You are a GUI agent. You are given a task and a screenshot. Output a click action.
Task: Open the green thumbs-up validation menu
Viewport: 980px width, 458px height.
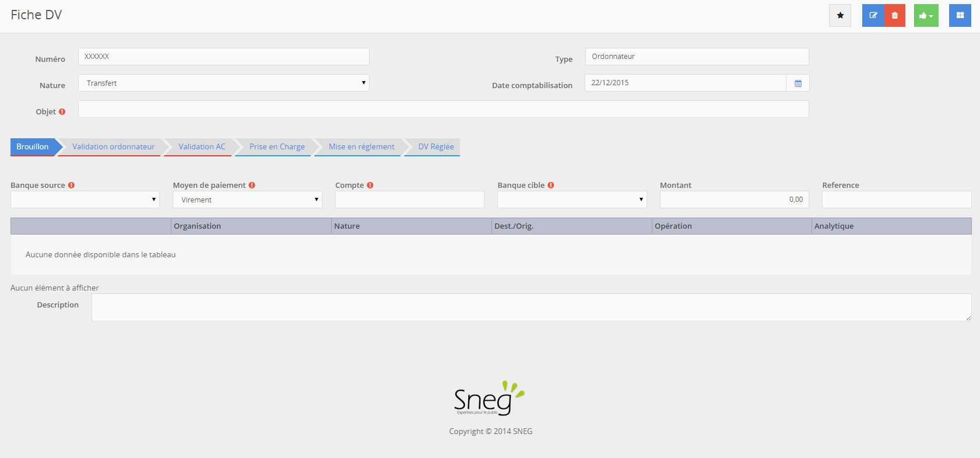coord(926,16)
